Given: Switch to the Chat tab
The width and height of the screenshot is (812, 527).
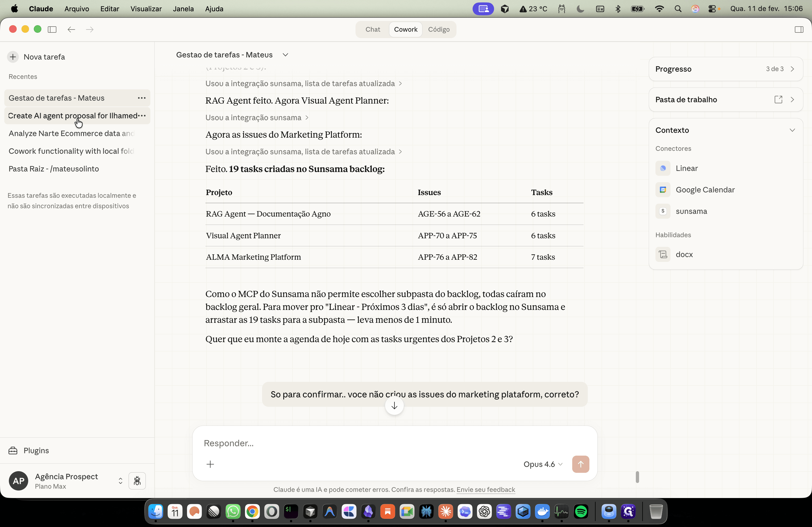Looking at the screenshot, I should coord(372,29).
